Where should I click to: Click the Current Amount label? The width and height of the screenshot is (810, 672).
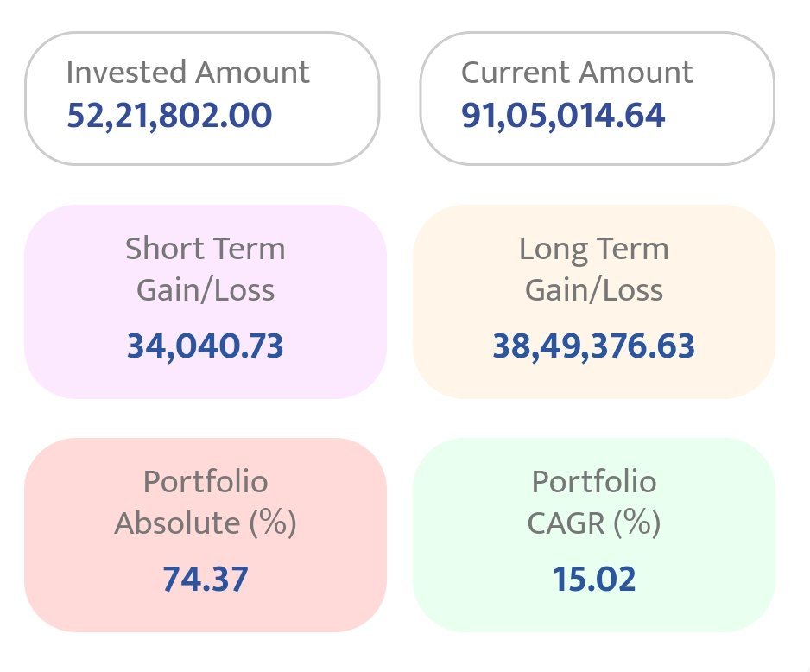point(577,73)
